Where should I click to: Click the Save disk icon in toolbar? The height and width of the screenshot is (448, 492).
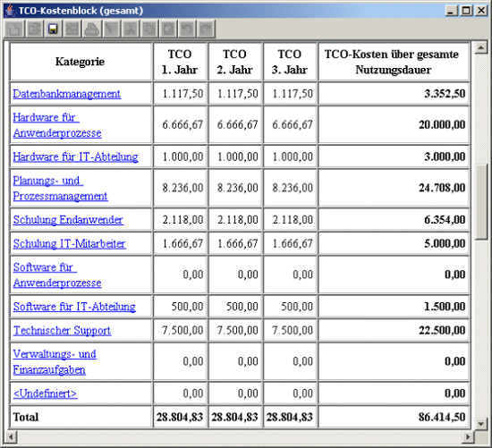point(53,29)
